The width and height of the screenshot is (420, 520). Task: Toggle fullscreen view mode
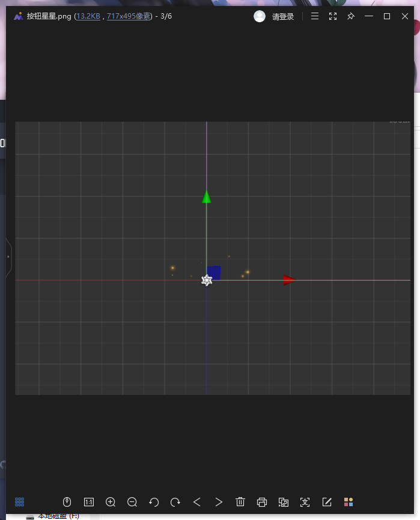tap(333, 16)
